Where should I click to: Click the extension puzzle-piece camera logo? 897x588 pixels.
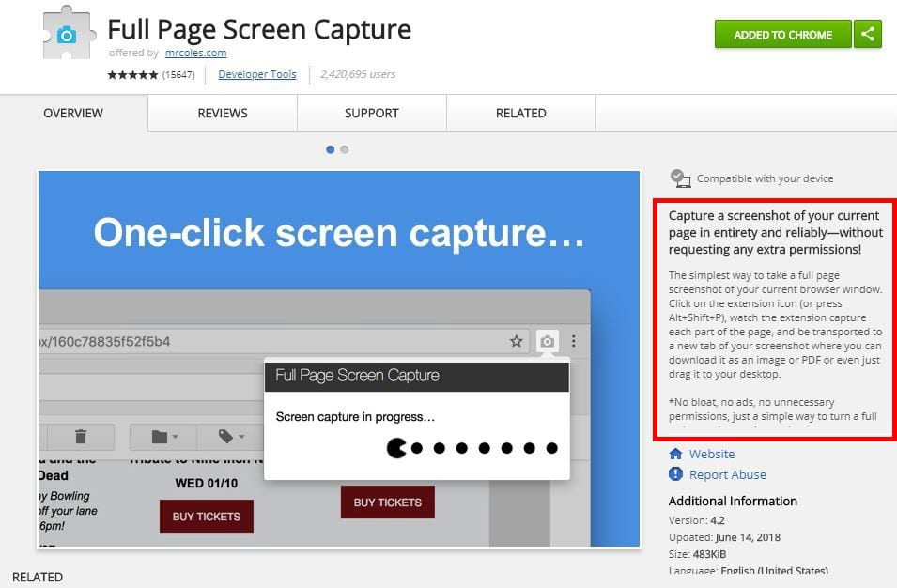[x=68, y=33]
